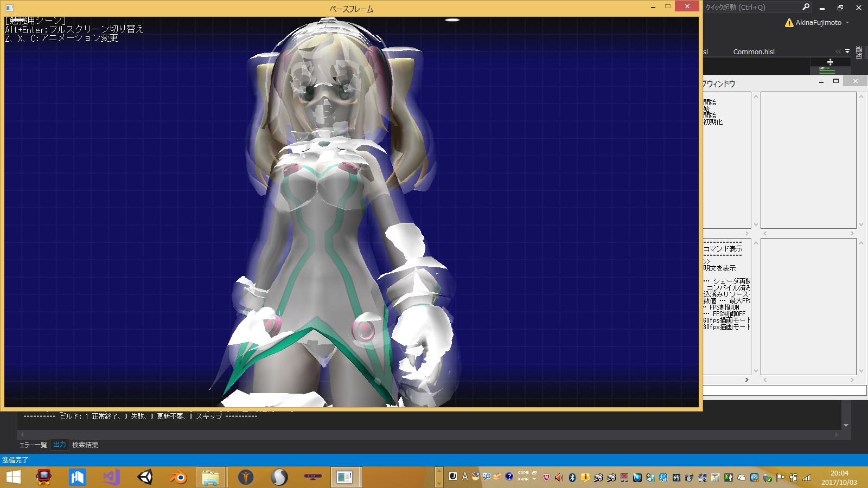The width and height of the screenshot is (868, 488).
Task: Click the editor split-view handle icon
Action: (830, 62)
